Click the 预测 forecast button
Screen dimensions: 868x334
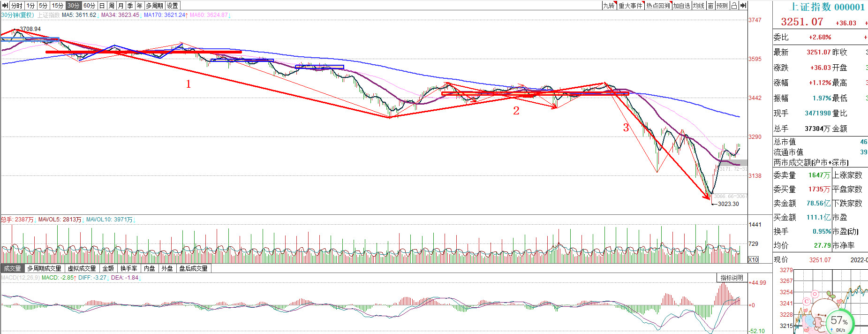[x=722, y=6]
